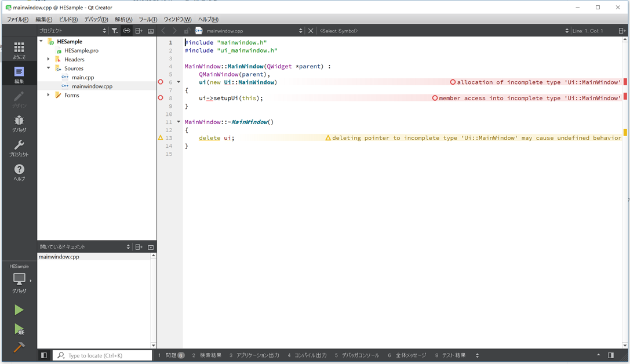The width and height of the screenshot is (630, 364).
Task: Run the project with green play button
Action: (x=19, y=310)
